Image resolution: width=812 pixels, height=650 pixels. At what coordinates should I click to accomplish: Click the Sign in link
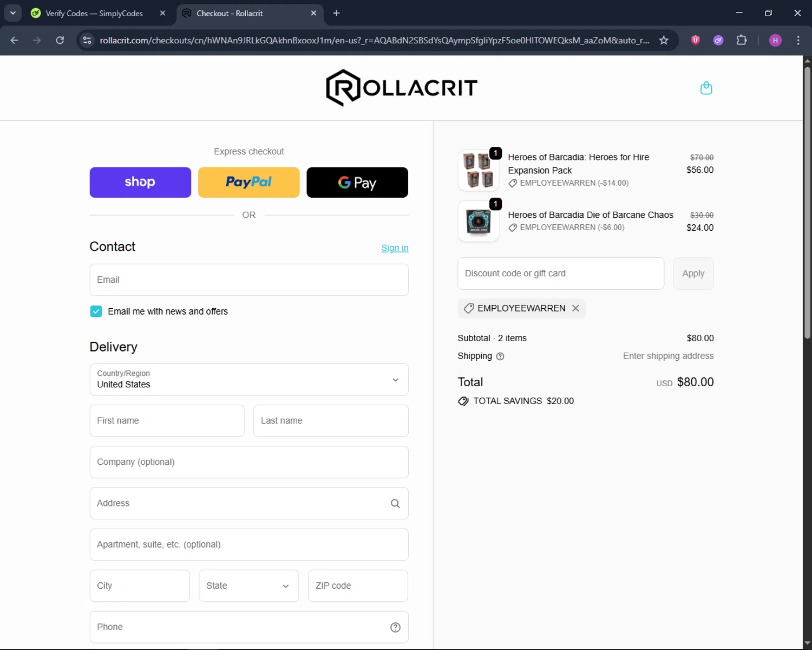point(395,248)
